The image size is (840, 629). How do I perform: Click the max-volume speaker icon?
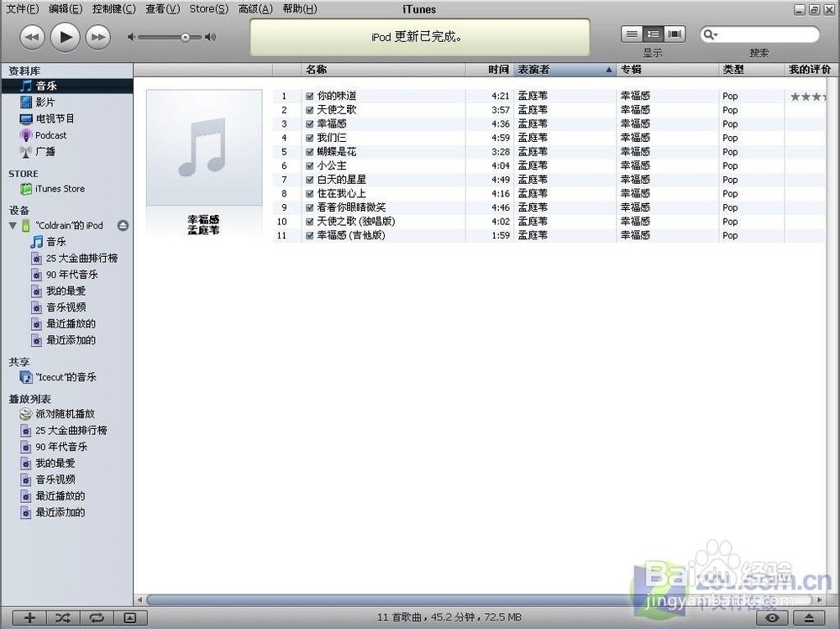pos(211,37)
